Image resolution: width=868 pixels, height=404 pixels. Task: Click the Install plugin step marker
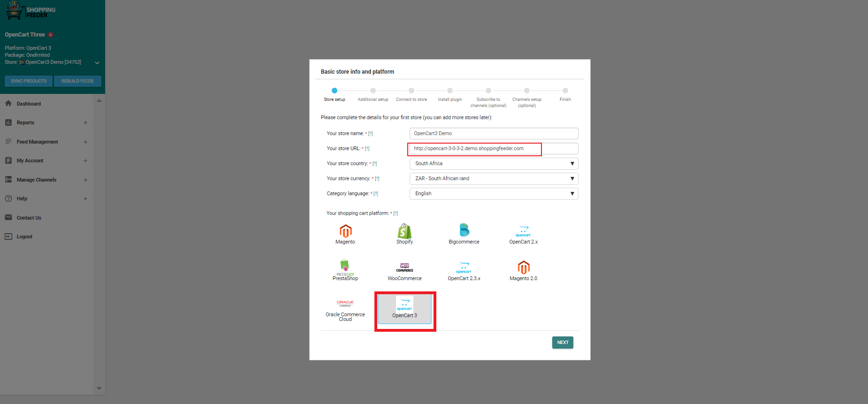pyautogui.click(x=450, y=91)
